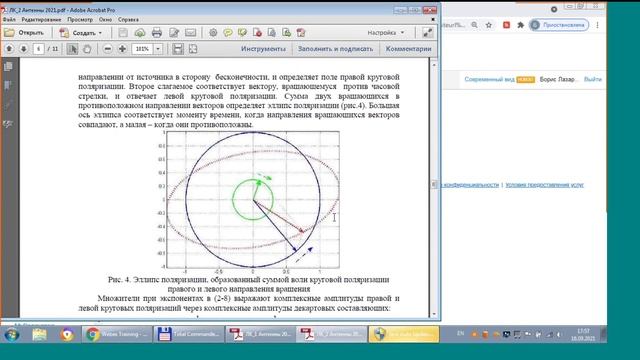Click the 101% zoom value field
The width and height of the screenshot is (640, 360).
(x=142, y=49)
